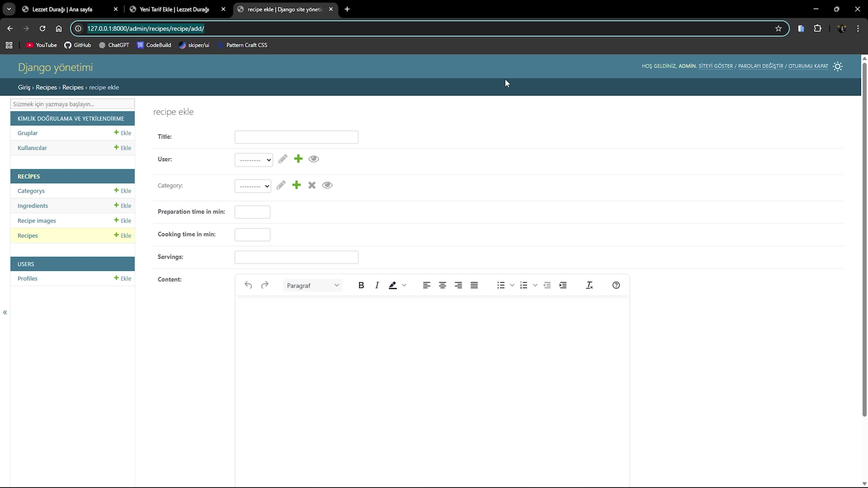Undo last edit in Content editor

(x=248, y=285)
